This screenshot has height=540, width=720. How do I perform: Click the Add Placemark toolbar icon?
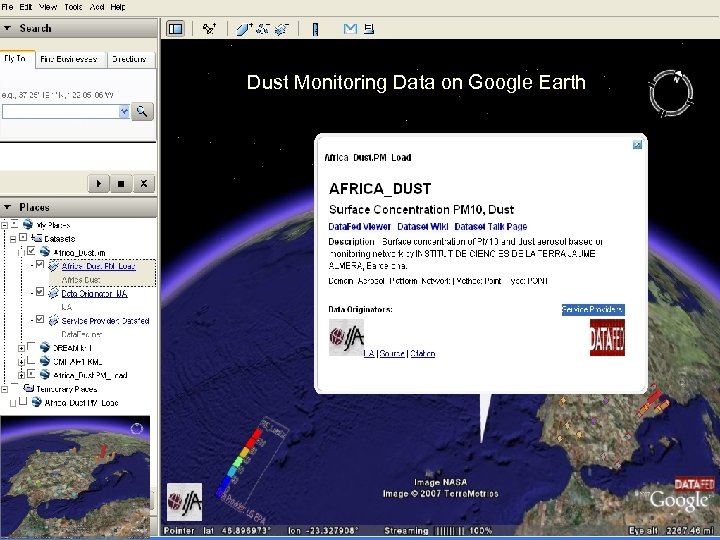[x=209, y=29]
